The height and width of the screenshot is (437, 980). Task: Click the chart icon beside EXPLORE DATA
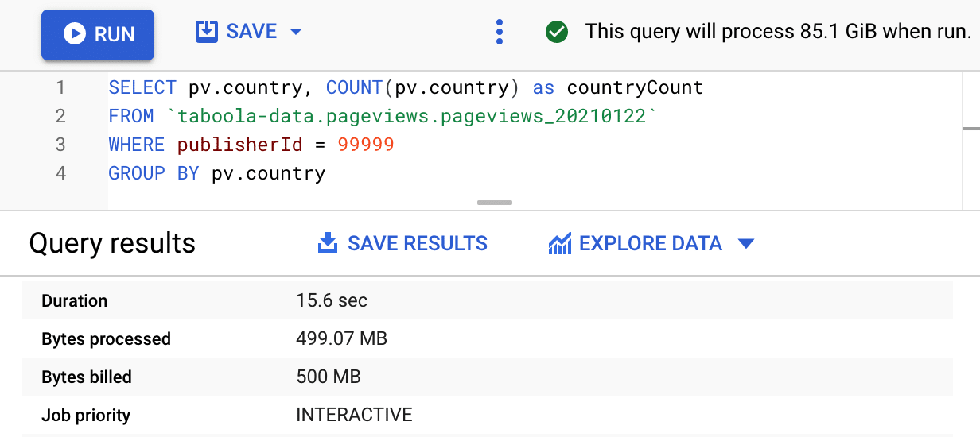[x=560, y=243]
